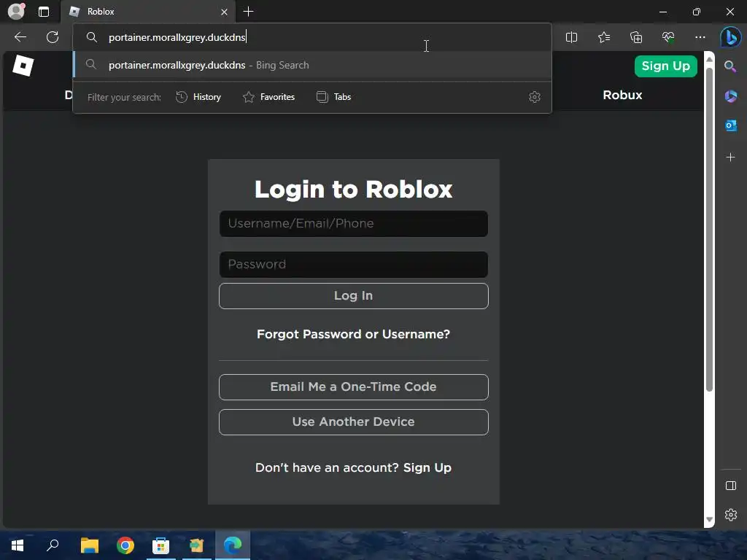Click the address bar text field
The width and height of the screenshot is (747, 560).
312,37
